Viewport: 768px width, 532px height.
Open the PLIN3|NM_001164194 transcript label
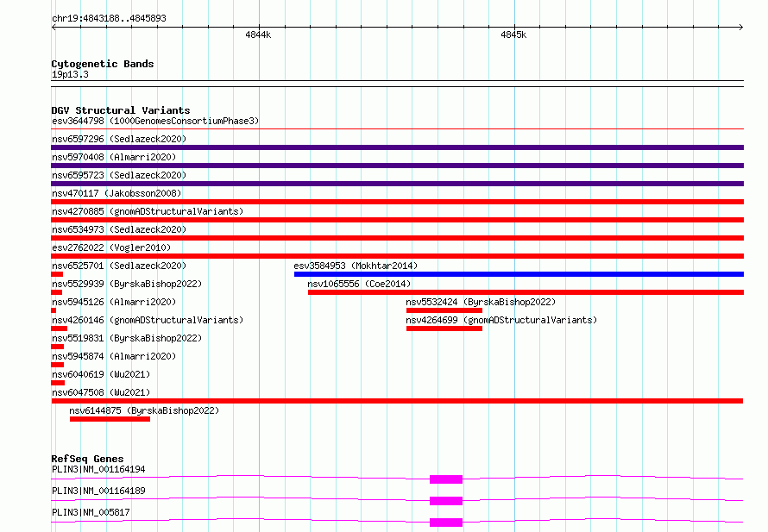98,469
